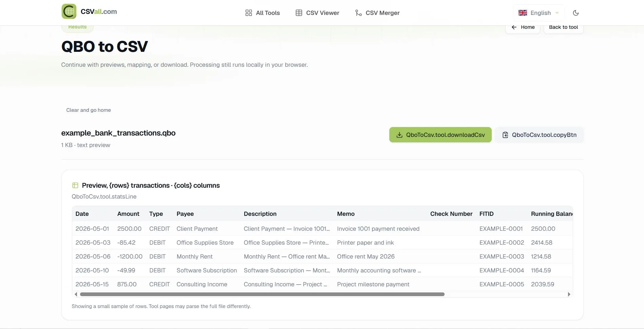Open CSV Merger from the navigation
Viewport: 644px width, 329px height.
point(377,13)
